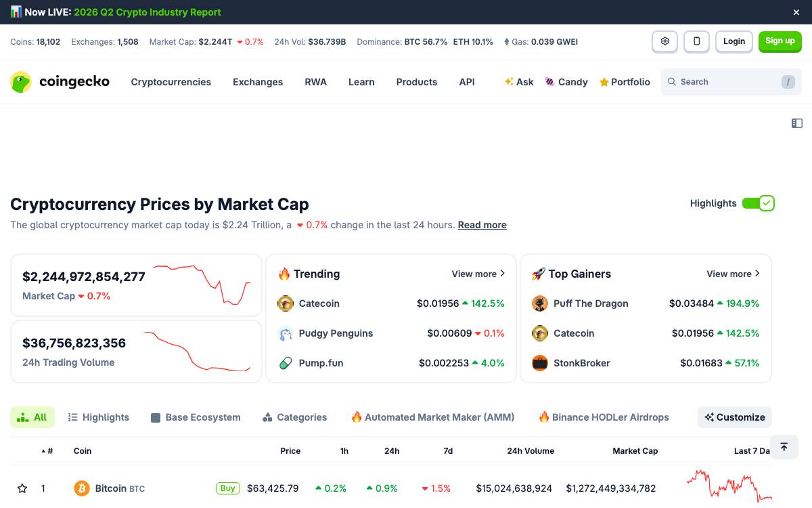The height and width of the screenshot is (508, 812).
Task: Open the RWA menu
Action: coord(315,82)
